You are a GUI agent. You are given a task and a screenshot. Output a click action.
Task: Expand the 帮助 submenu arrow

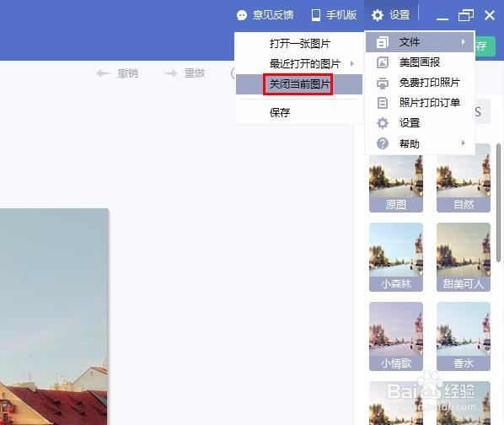point(464,143)
